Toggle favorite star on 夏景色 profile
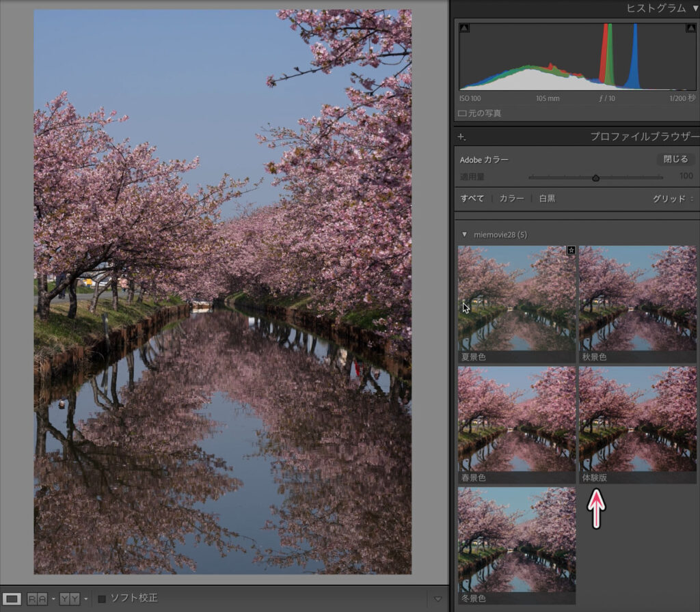Viewport: 700px width, 612px height. (x=571, y=251)
